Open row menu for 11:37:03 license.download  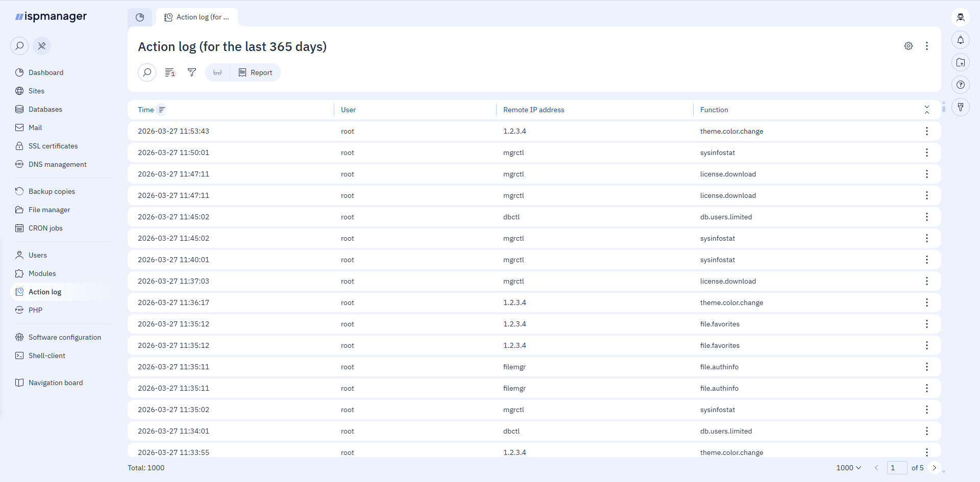(x=927, y=281)
